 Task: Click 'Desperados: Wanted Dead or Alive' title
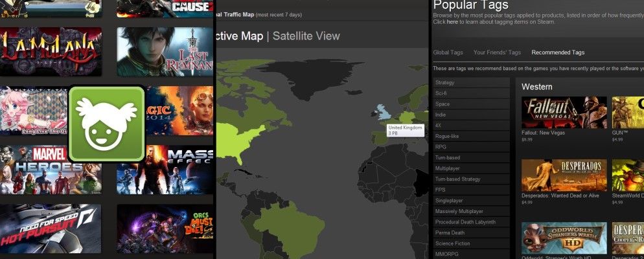[560, 196]
